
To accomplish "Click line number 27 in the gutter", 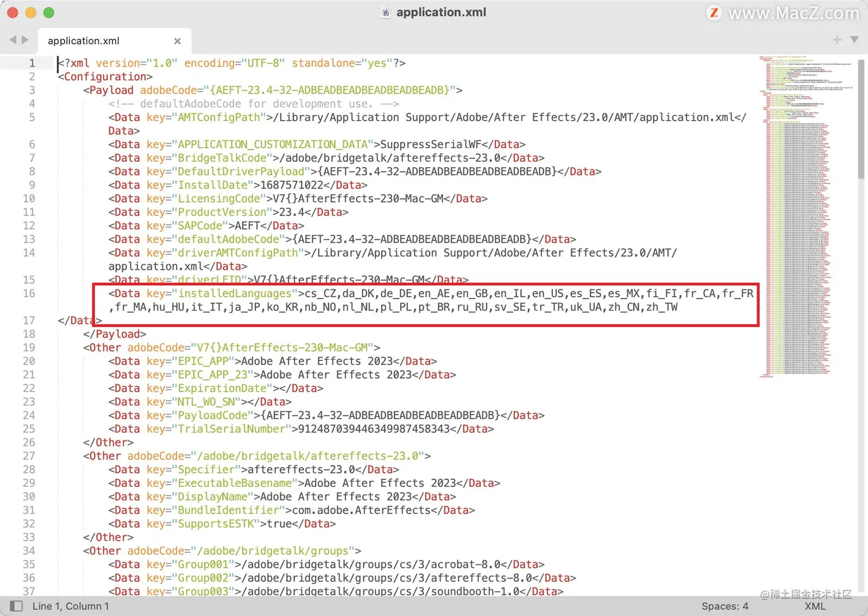I will (29, 456).
